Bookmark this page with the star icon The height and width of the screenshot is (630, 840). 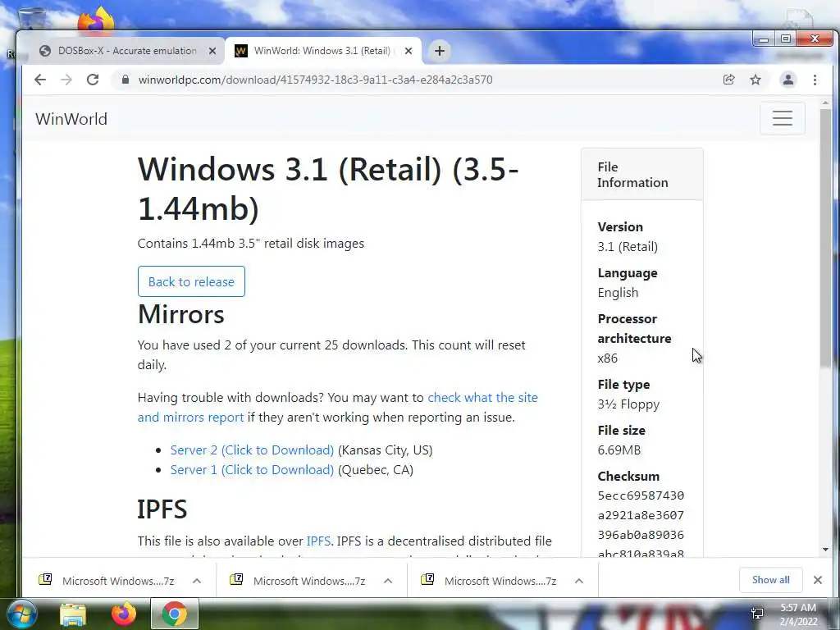(756, 80)
